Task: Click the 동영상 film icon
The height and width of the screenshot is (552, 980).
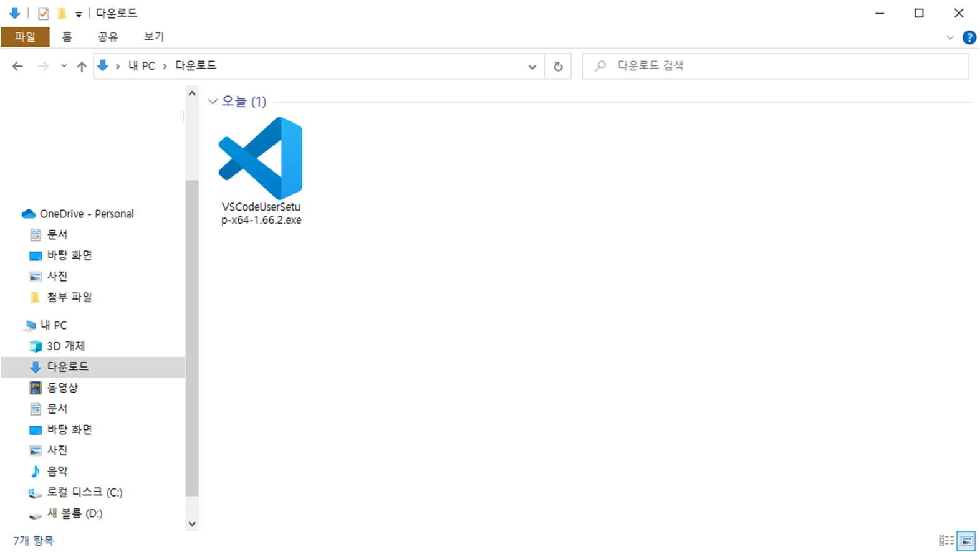Action: 36,388
